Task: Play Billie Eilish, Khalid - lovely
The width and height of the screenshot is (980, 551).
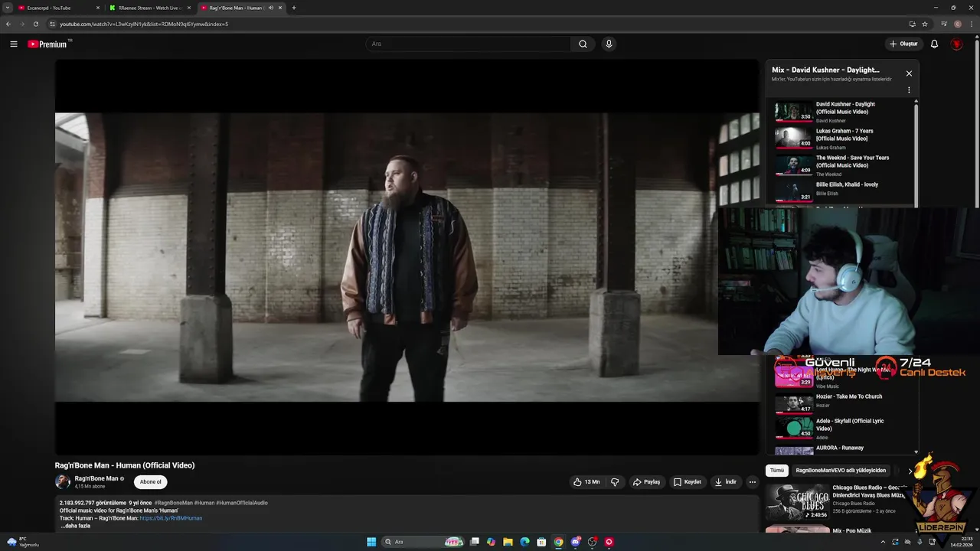Action: pyautogui.click(x=841, y=190)
